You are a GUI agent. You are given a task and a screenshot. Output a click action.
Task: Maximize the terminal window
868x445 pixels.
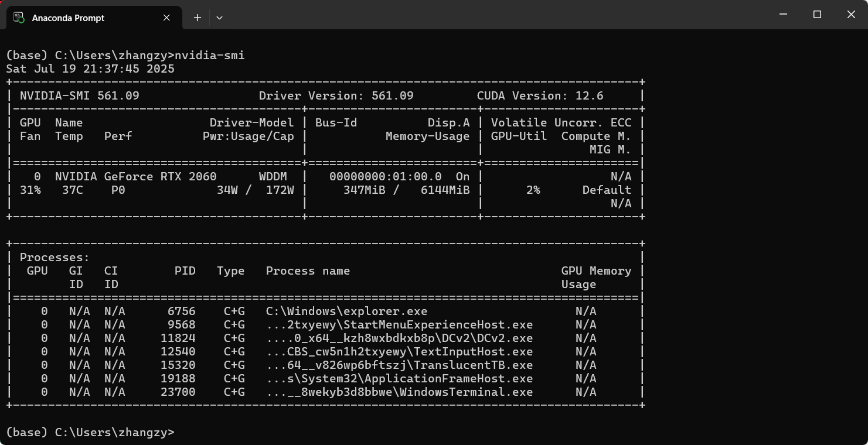[817, 15]
